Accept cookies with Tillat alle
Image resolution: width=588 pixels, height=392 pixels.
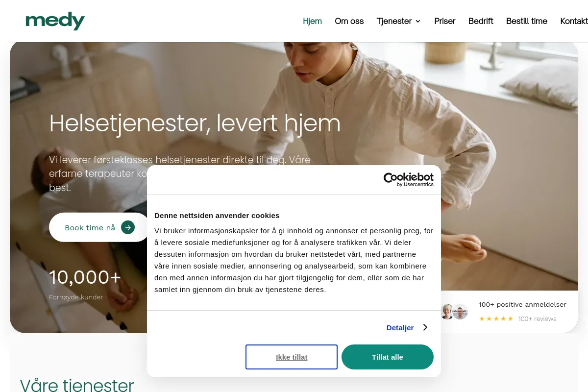click(388, 357)
